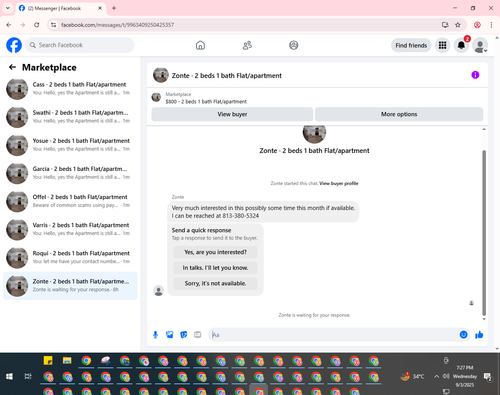The height and width of the screenshot is (395, 500).
Task: Open the Menu grid icon
Action: [x=442, y=45]
